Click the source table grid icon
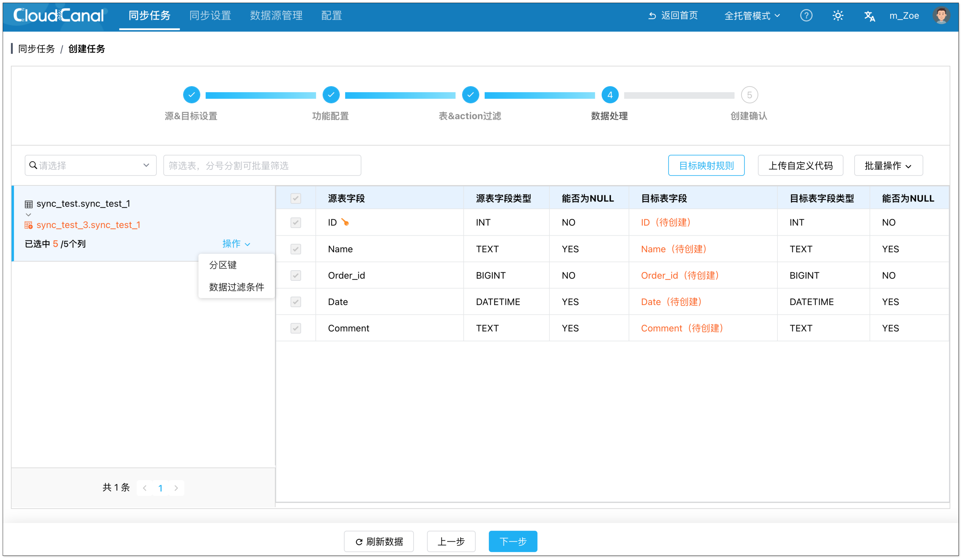This screenshot has width=963, height=560. 29,204
